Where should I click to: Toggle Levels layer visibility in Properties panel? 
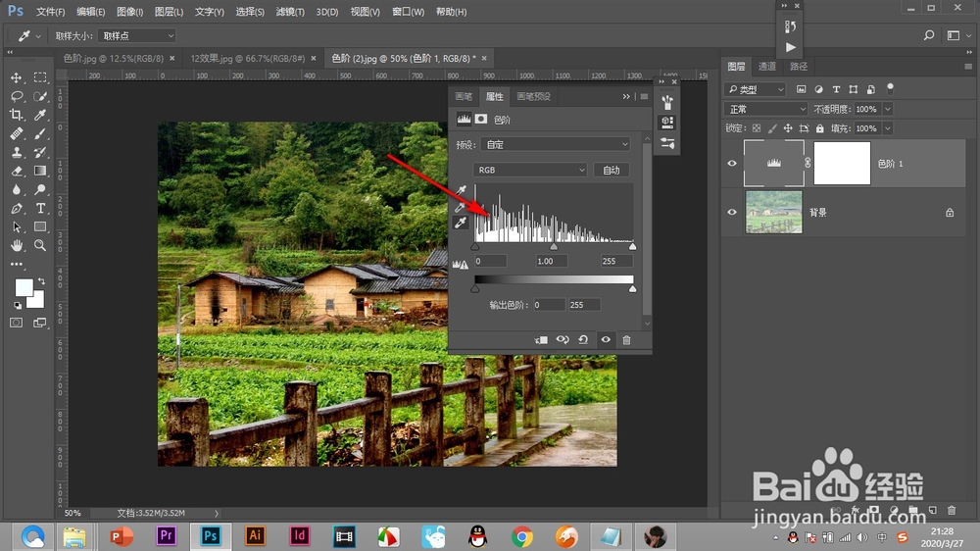(606, 339)
